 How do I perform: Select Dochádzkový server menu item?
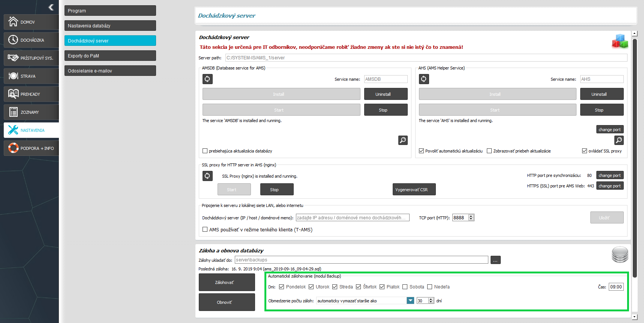pyautogui.click(x=110, y=41)
